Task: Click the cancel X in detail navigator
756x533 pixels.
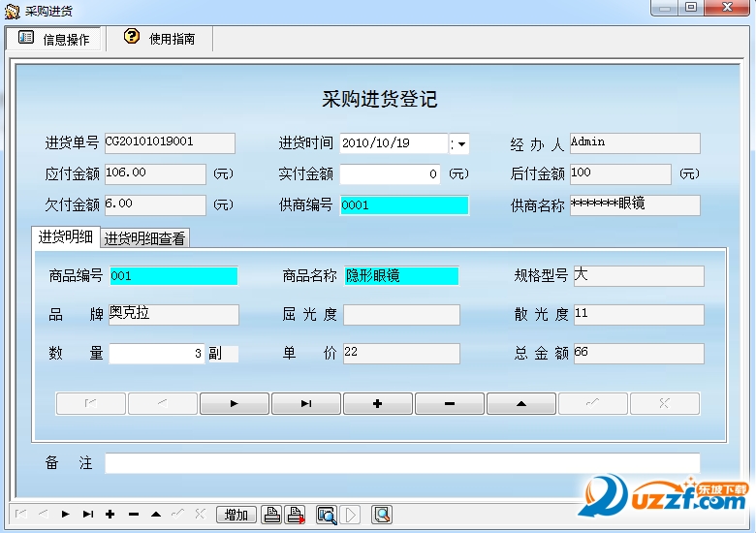Action: tap(665, 403)
